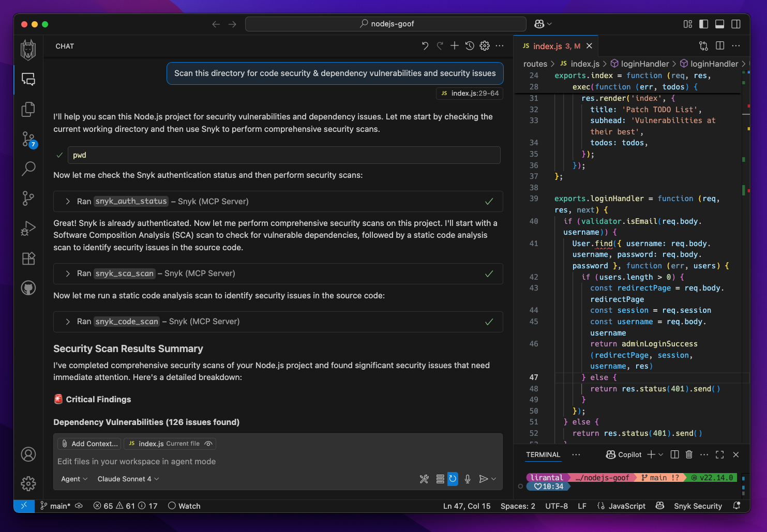Select the TERMINAL panel tab
Screen dimensions: 767x532
[543, 454]
